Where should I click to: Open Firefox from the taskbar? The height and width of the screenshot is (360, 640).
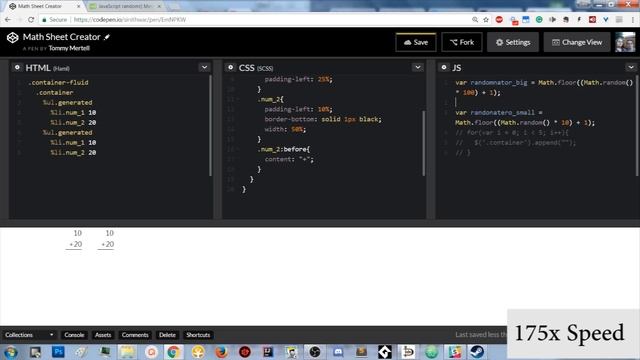point(221,351)
